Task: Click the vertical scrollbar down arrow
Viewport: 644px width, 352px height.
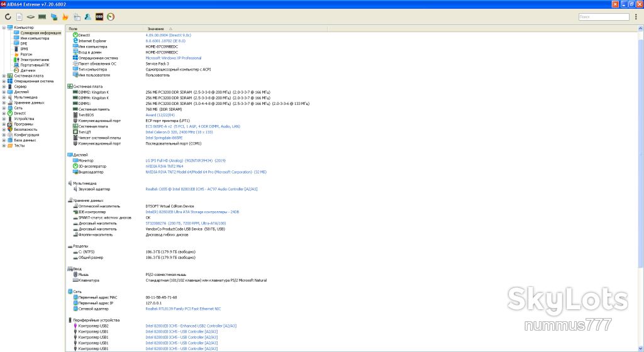Action: pyautogui.click(x=640, y=349)
